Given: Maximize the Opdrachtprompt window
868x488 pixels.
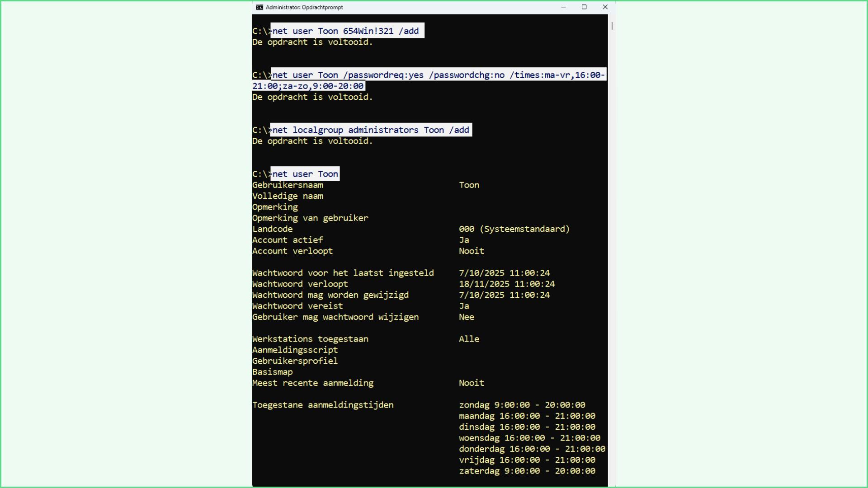Looking at the screenshot, I should click(584, 7).
